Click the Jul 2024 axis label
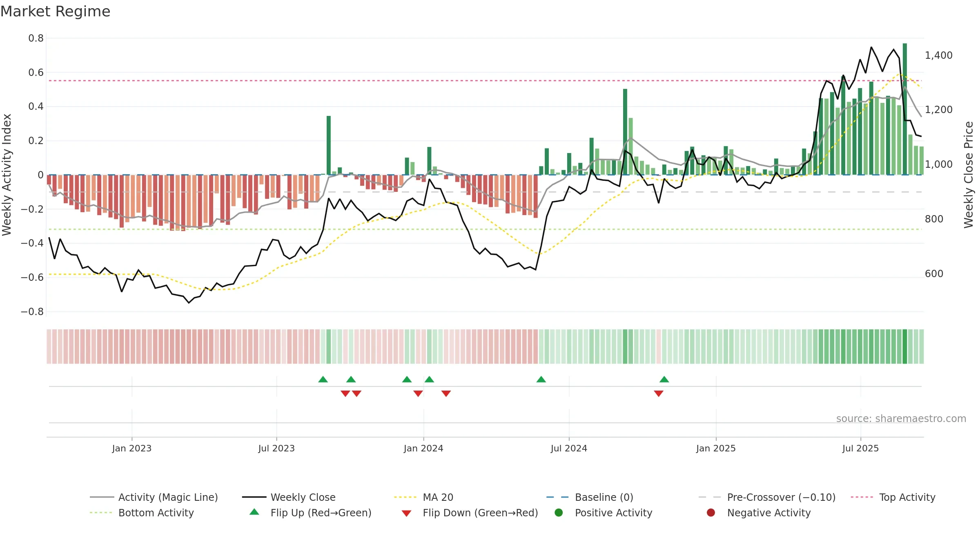The image size is (980, 551). click(x=569, y=448)
